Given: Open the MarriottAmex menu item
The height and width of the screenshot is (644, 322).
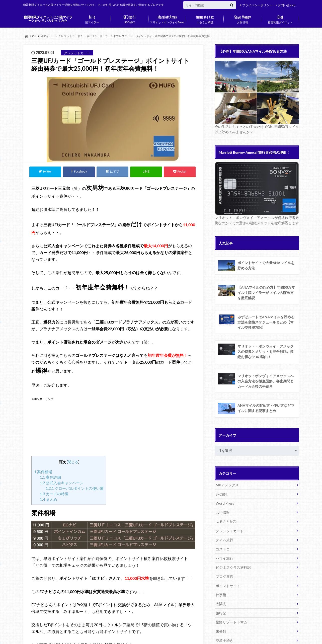Looking at the screenshot, I should point(167,19).
